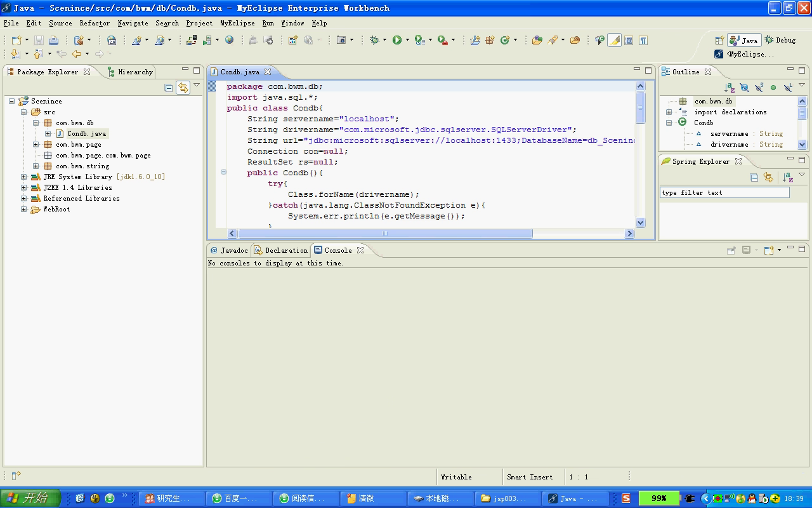812x508 pixels.
Task: Toggle Block Selection Mode toolbar icon
Action: coord(629,40)
